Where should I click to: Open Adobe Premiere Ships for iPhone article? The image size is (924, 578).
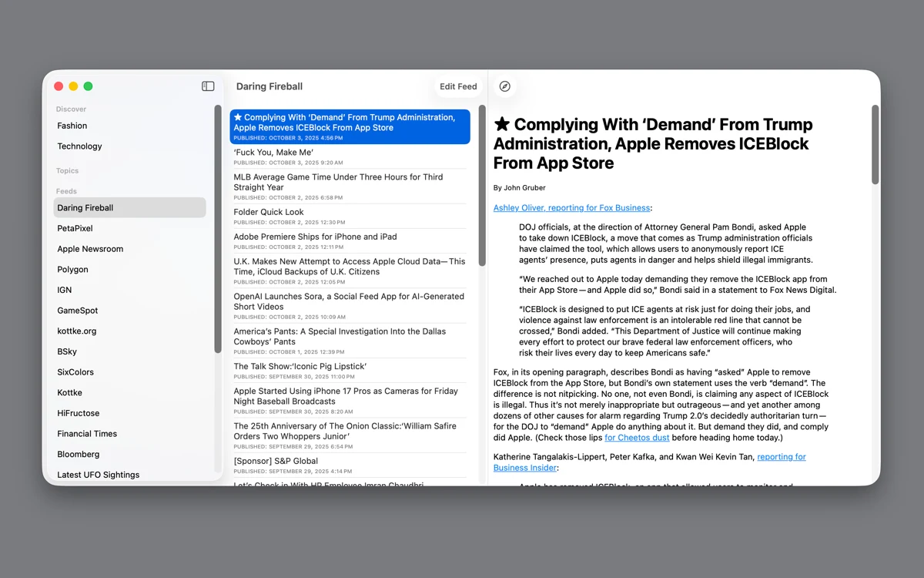(x=350, y=241)
